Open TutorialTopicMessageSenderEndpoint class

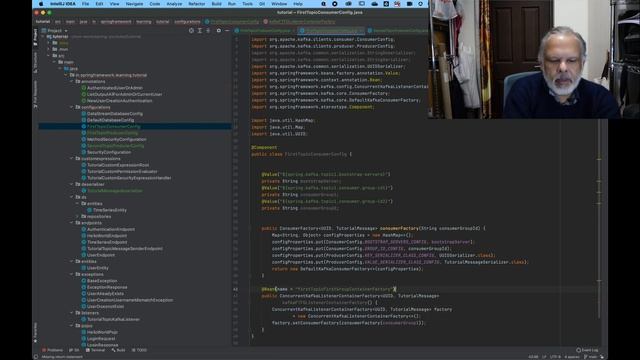(122, 248)
